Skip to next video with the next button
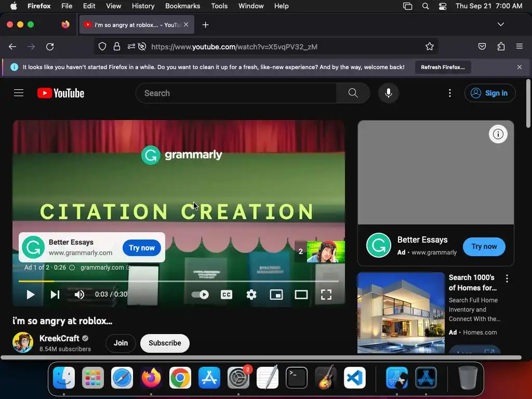The height and width of the screenshot is (399, 532). tap(55, 295)
